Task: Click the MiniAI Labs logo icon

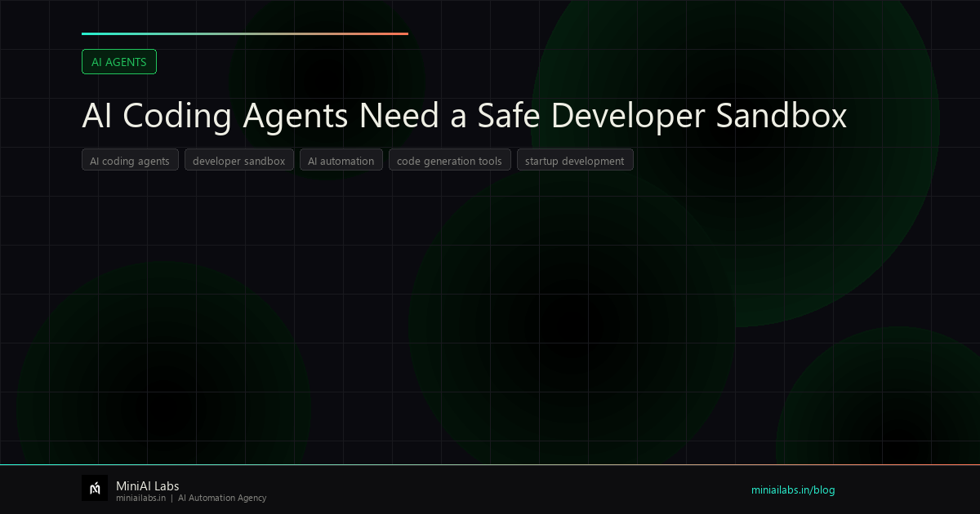Action: coord(95,488)
